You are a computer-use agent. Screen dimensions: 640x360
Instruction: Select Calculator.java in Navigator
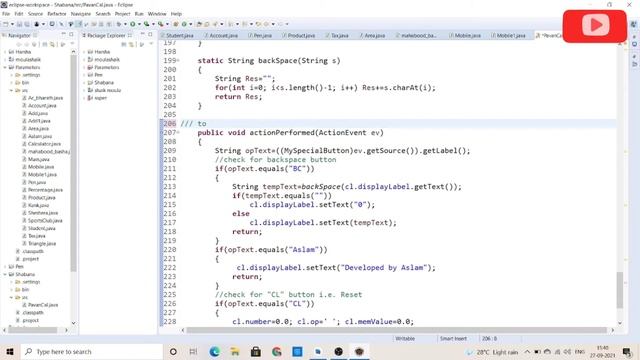point(44,144)
